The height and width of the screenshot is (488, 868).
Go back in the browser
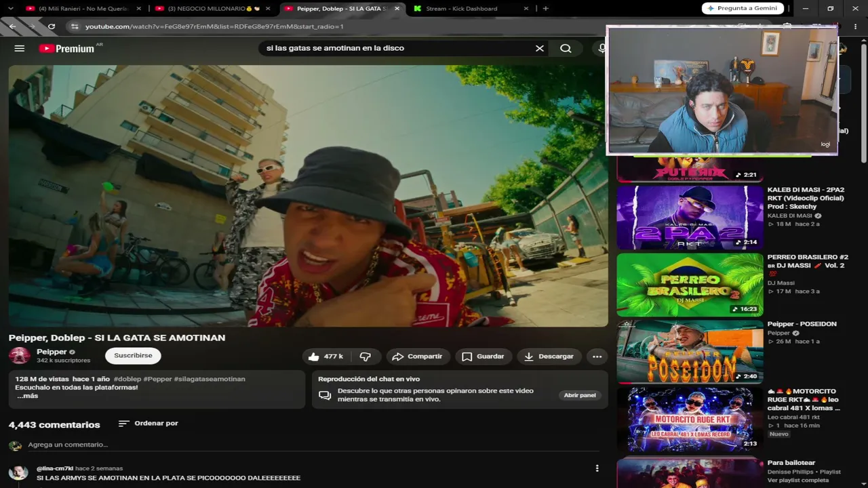click(x=12, y=26)
